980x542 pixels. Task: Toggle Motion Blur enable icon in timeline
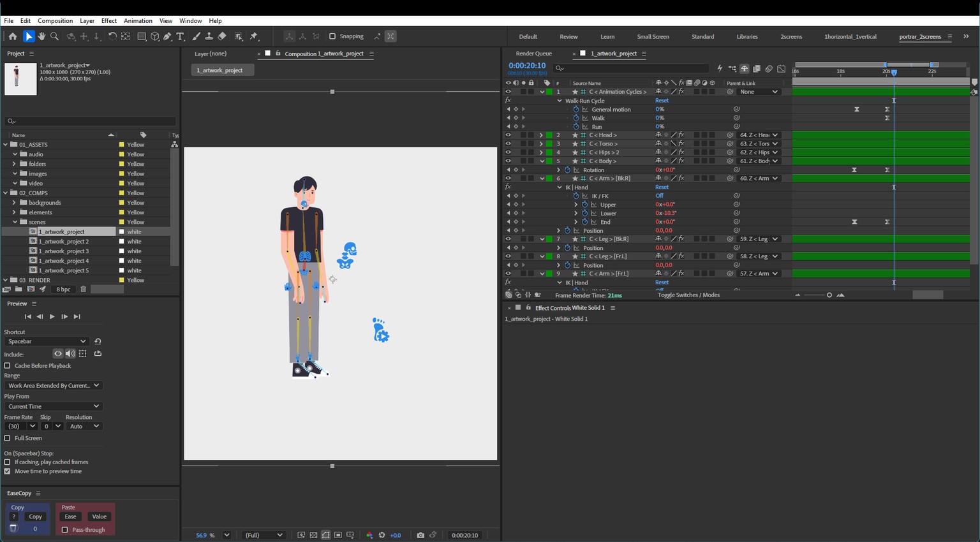769,68
